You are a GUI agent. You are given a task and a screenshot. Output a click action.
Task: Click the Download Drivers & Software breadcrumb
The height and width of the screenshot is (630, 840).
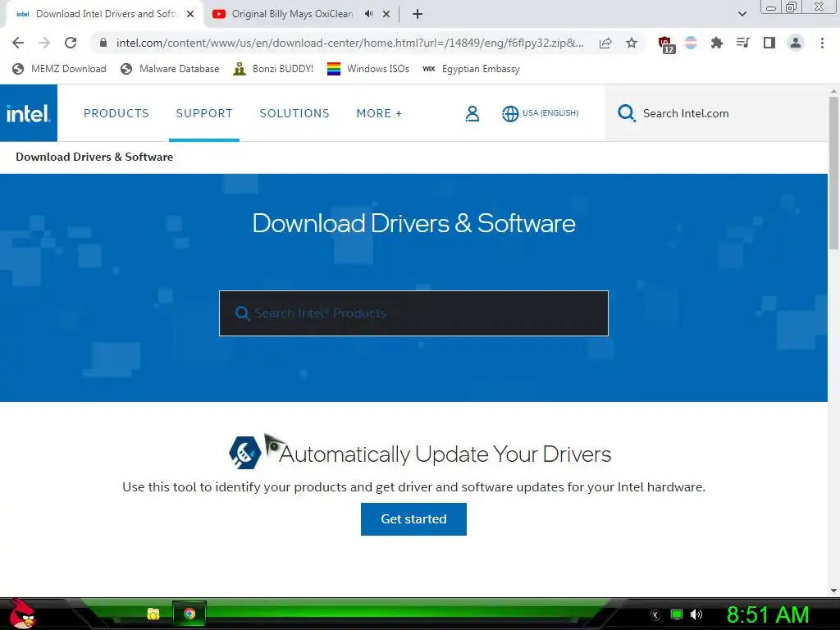point(94,157)
